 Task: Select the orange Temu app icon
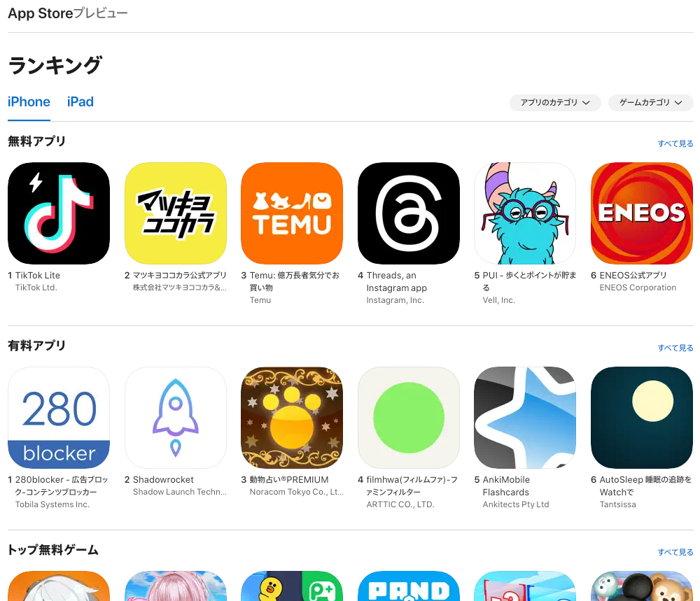point(292,213)
